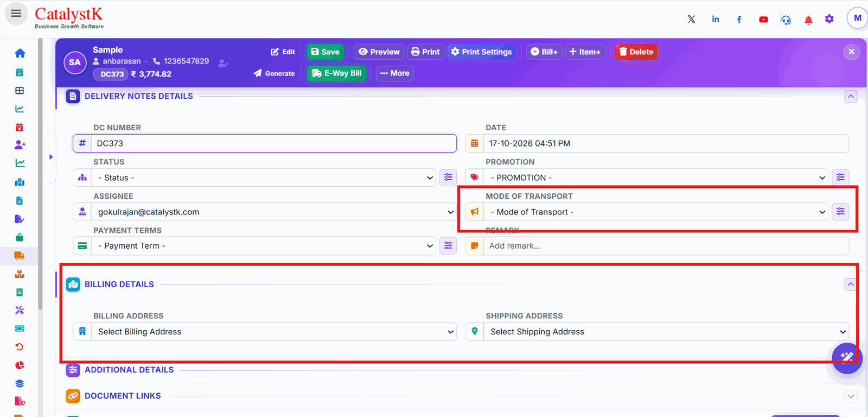Click the Preview button
868x417 pixels.
(379, 52)
